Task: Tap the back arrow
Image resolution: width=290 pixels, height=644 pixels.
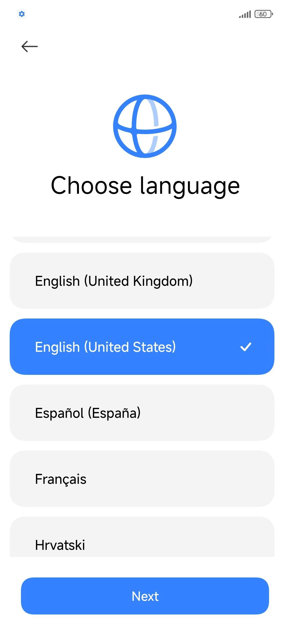Action: pyautogui.click(x=30, y=46)
